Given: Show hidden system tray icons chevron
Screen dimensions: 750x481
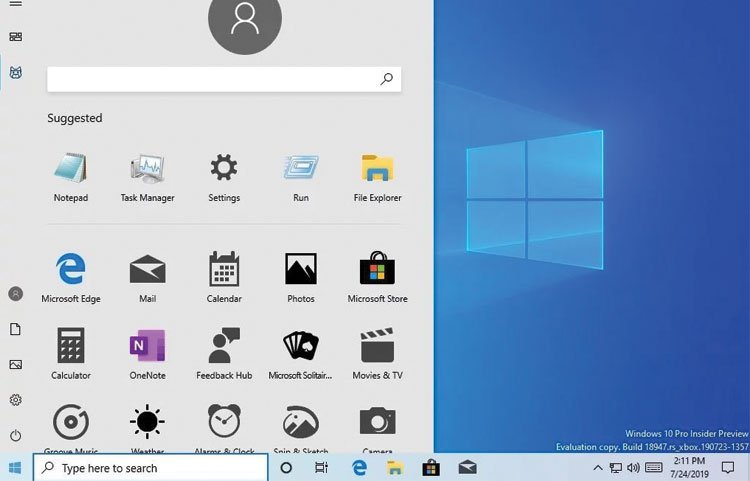Looking at the screenshot, I should coord(598,468).
